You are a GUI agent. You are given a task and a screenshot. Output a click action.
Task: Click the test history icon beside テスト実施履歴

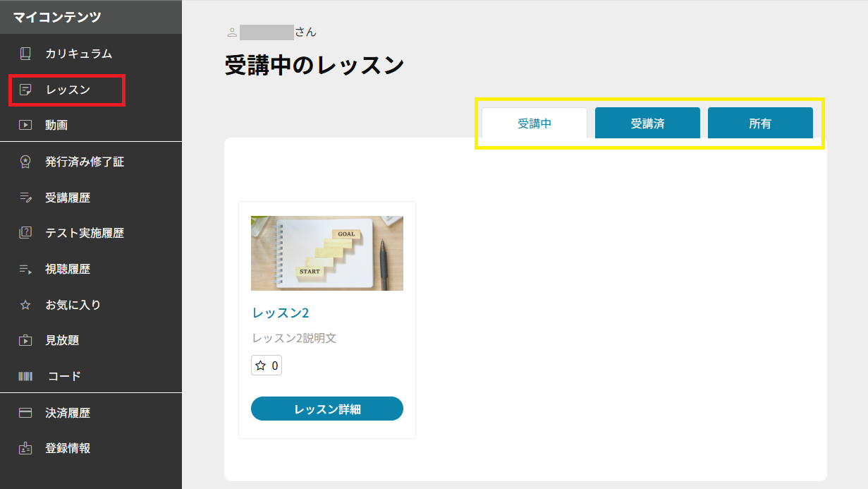(x=25, y=233)
